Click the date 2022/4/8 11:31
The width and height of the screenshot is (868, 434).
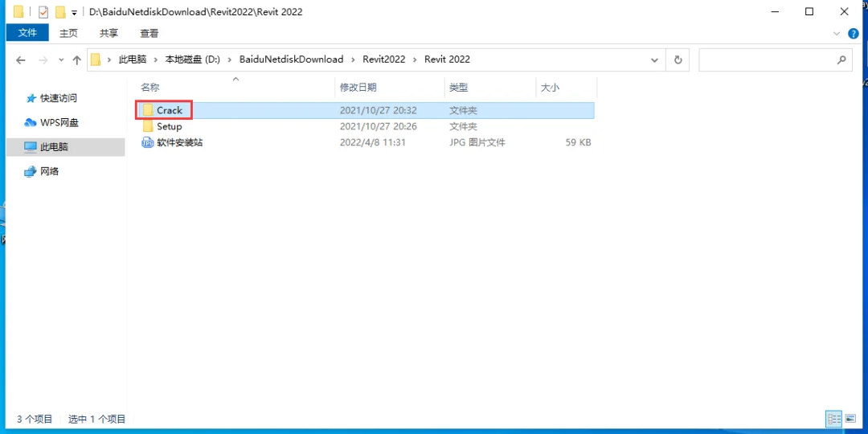(x=373, y=142)
